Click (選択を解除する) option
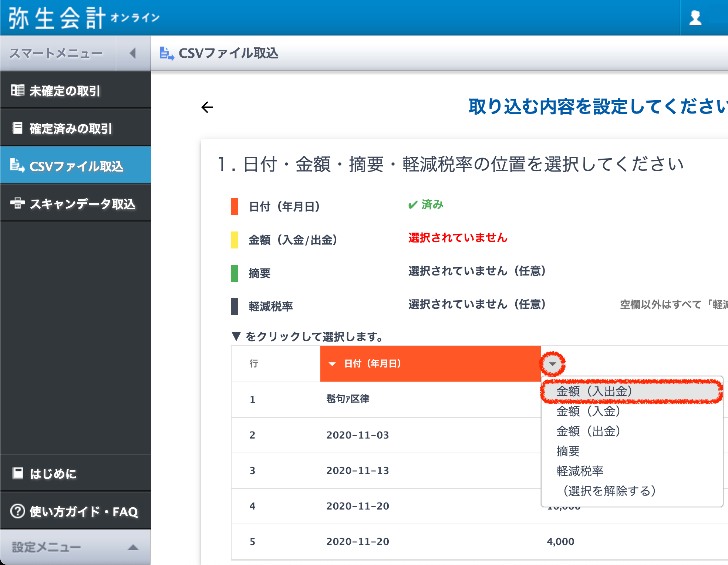 pyautogui.click(x=609, y=491)
